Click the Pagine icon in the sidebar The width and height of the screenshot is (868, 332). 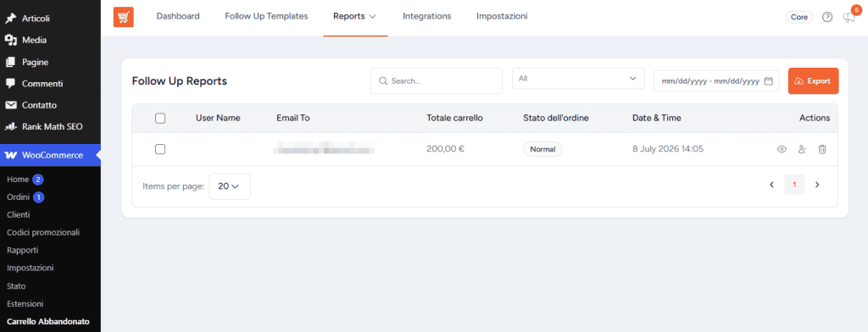[10, 62]
